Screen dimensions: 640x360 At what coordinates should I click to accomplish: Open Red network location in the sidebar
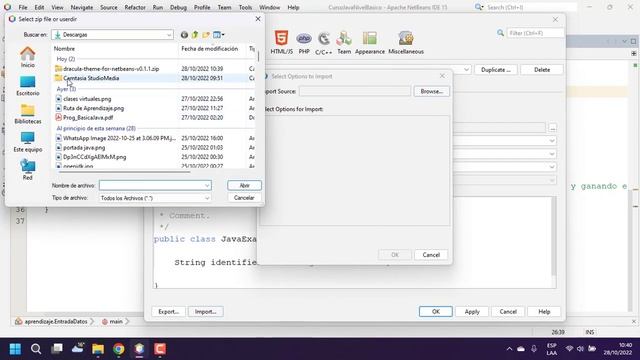tap(28, 170)
